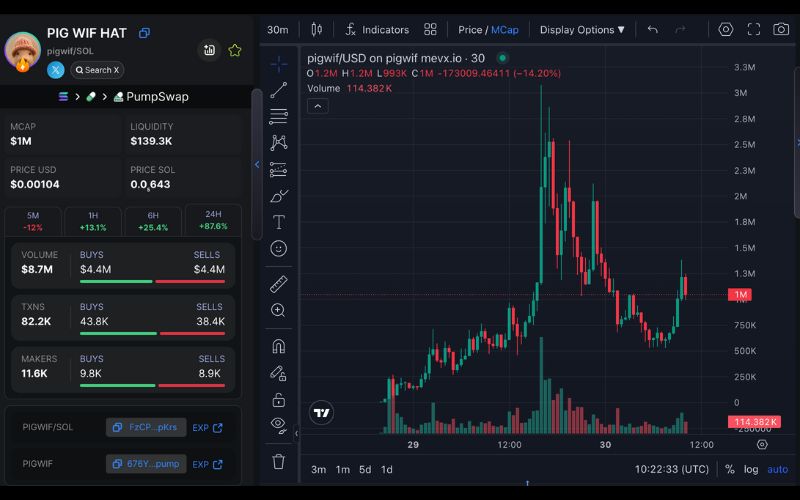Screen dimensions: 800x500
Task: Click the 1M current price label
Action: (x=740, y=294)
